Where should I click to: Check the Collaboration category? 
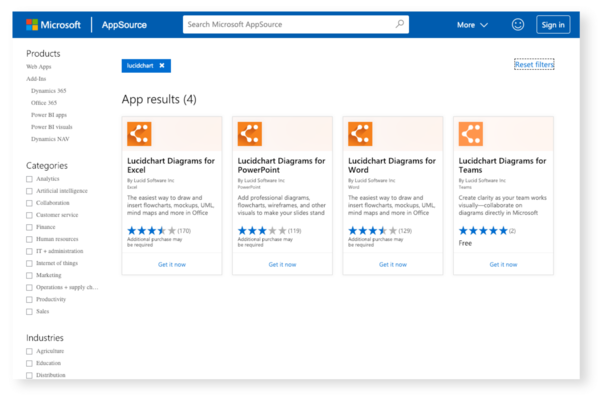click(x=29, y=203)
